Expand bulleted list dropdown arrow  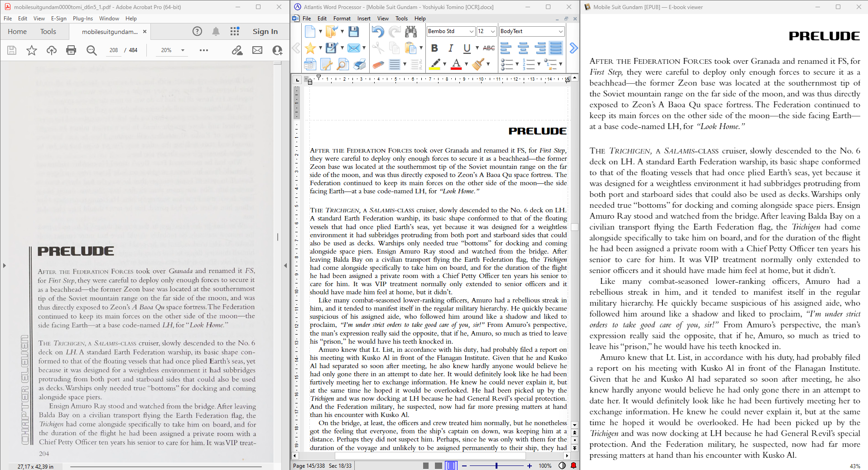(x=517, y=64)
